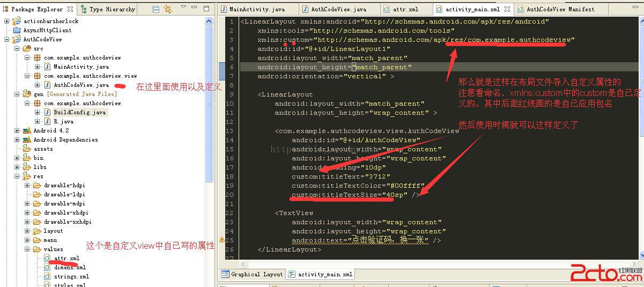
Task: Close the Package Explorer view tab
Action: (70, 9)
